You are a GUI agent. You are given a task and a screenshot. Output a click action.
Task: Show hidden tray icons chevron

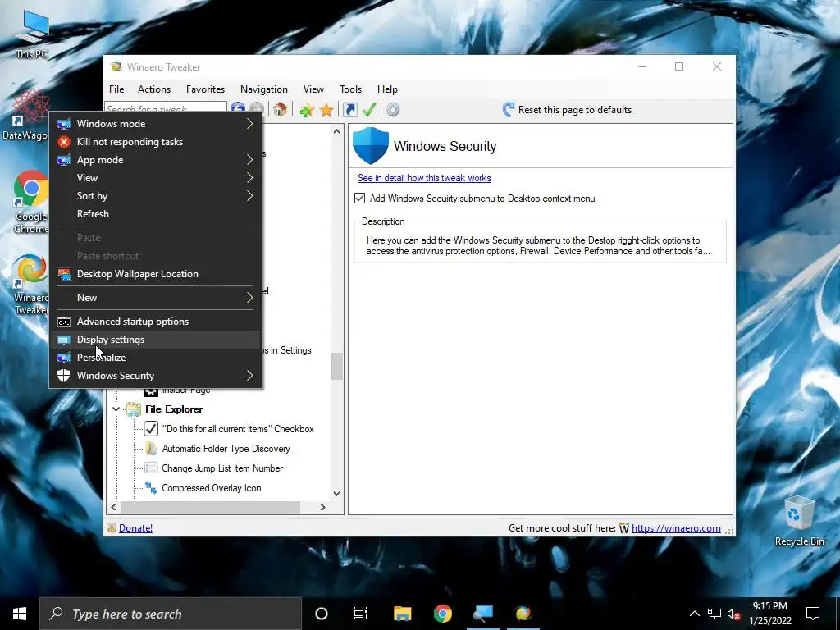694,614
